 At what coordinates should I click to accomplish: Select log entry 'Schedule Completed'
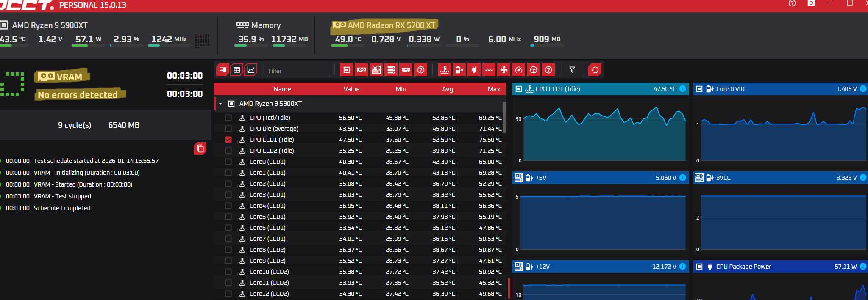coord(62,208)
